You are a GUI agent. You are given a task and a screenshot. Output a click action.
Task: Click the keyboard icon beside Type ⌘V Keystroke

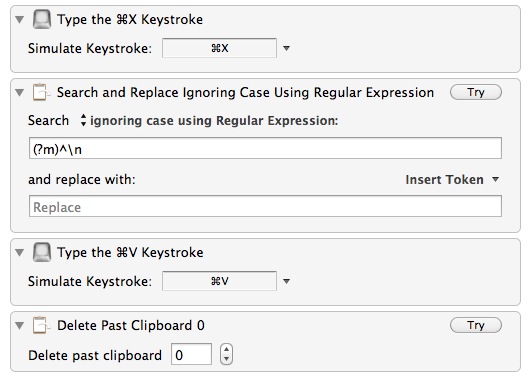[x=42, y=252]
